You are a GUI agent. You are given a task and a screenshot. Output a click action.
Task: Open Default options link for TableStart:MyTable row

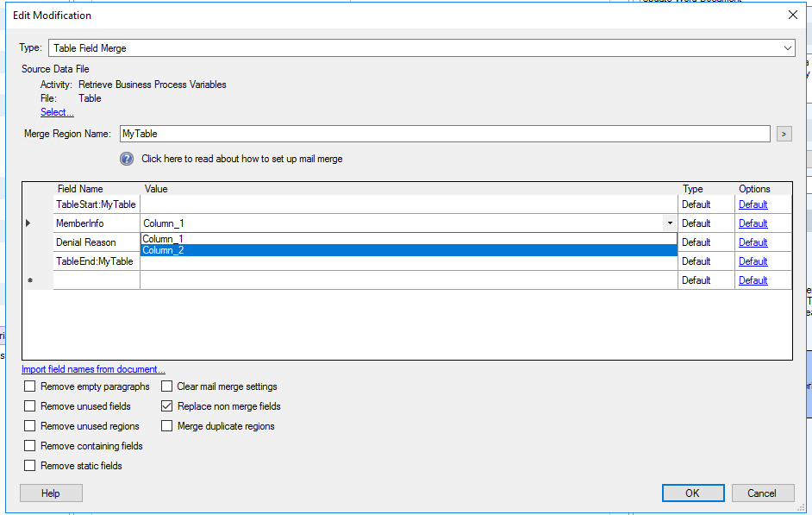pyautogui.click(x=753, y=204)
